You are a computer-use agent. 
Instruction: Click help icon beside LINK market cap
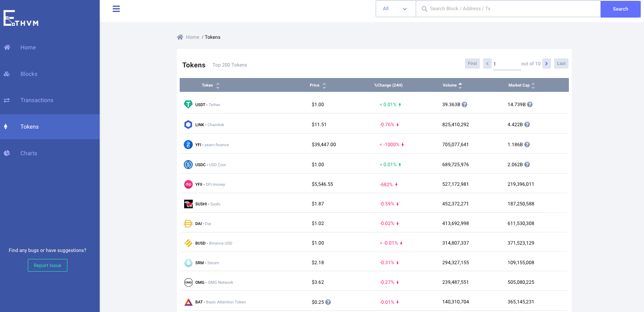pyautogui.click(x=527, y=125)
